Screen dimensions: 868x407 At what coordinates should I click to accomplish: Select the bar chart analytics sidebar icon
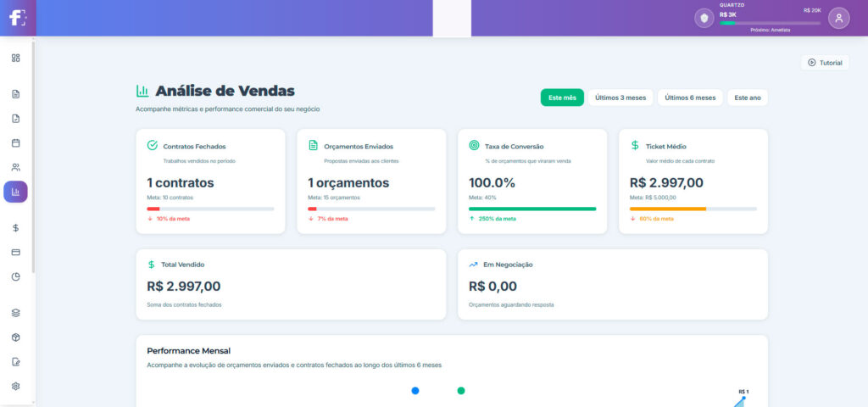tap(15, 192)
